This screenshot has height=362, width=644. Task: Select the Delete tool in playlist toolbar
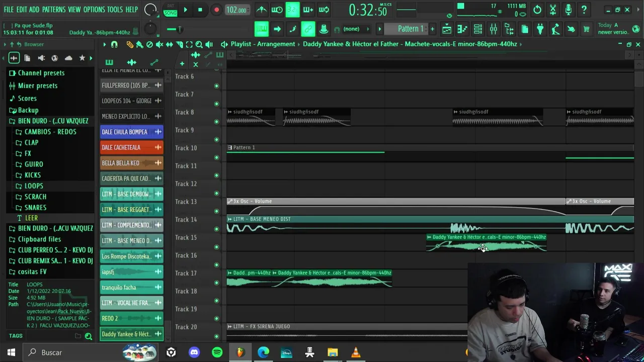(x=149, y=44)
